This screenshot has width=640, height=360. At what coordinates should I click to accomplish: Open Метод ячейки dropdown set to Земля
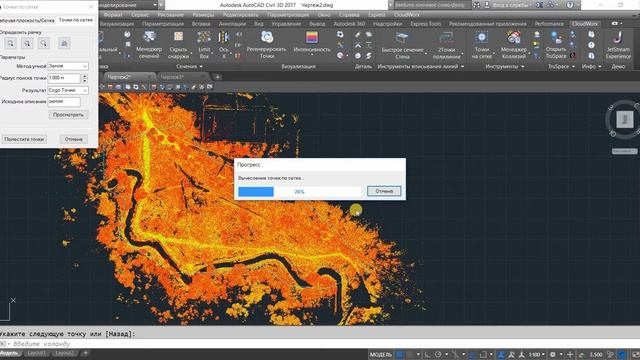point(68,66)
